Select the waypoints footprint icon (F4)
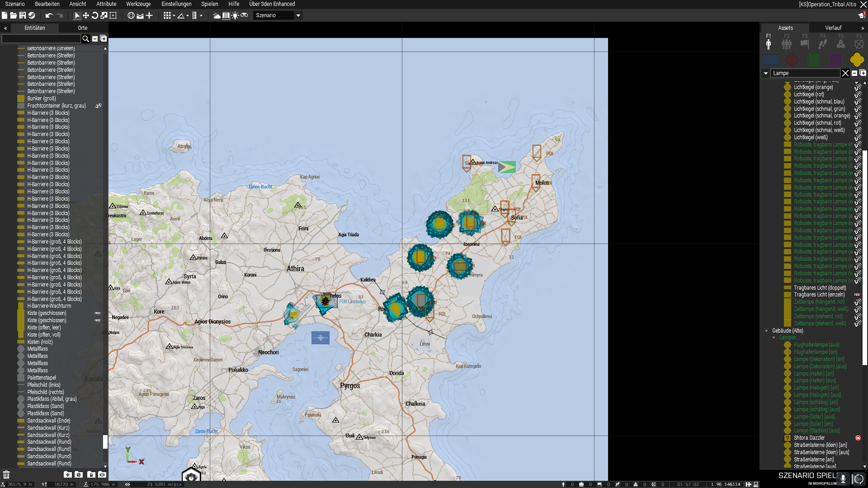The width and height of the screenshot is (868, 488). (823, 44)
